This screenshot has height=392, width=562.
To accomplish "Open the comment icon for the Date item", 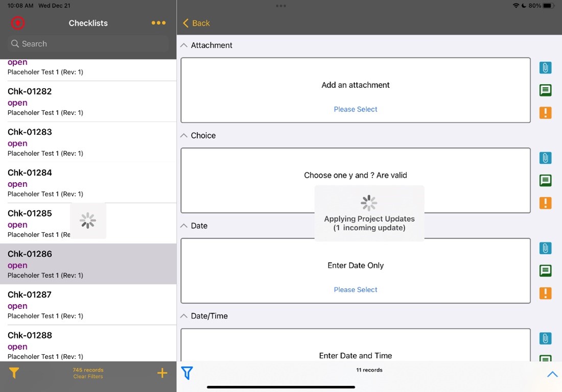I will pos(545,271).
